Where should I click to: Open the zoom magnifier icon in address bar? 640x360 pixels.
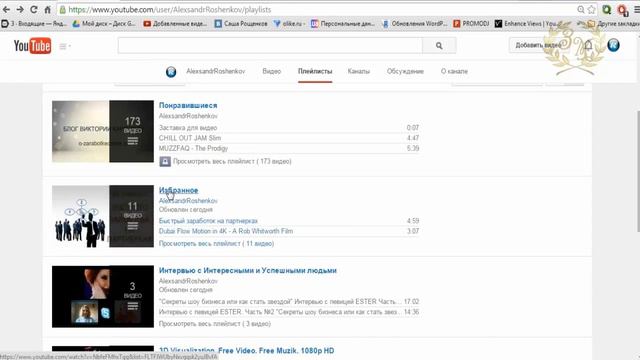(x=581, y=9)
